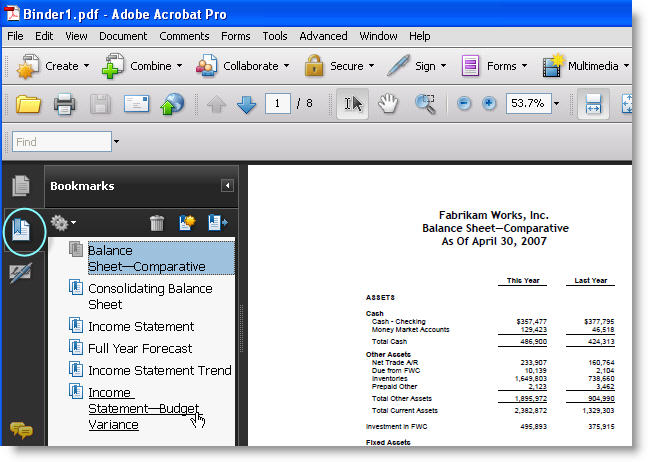The height and width of the screenshot is (462, 648).
Task: Open the Tools menu
Action: click(274, 36)
